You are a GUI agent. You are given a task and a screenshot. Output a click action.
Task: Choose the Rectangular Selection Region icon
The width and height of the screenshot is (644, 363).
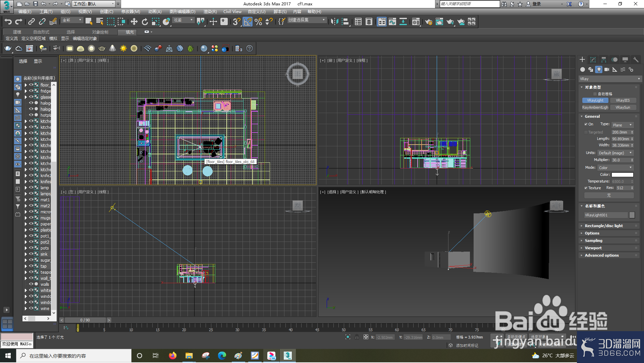pyautogui.click(x=111, y=22)
